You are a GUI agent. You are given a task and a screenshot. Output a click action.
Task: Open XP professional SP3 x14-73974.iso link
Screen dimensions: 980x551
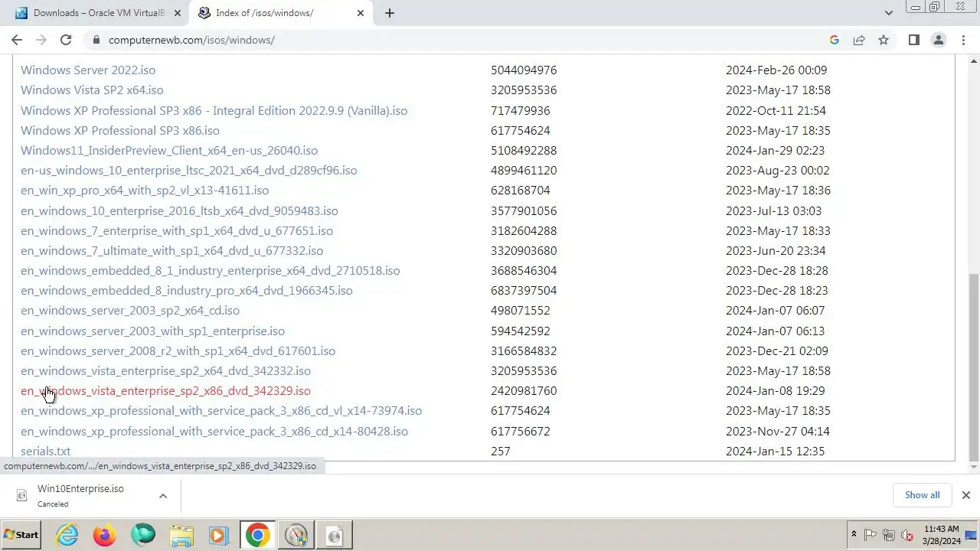(221, 410)
